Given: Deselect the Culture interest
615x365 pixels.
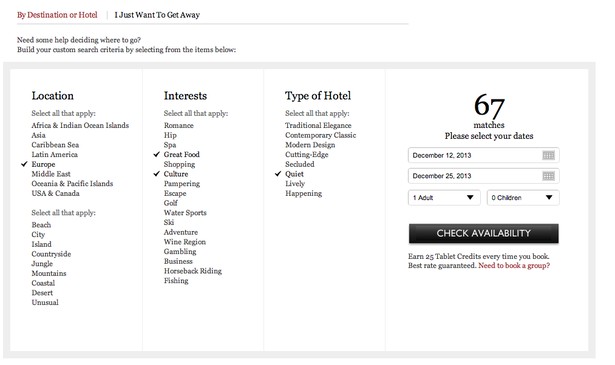Looking at the screenshot, I should (176, 174).
